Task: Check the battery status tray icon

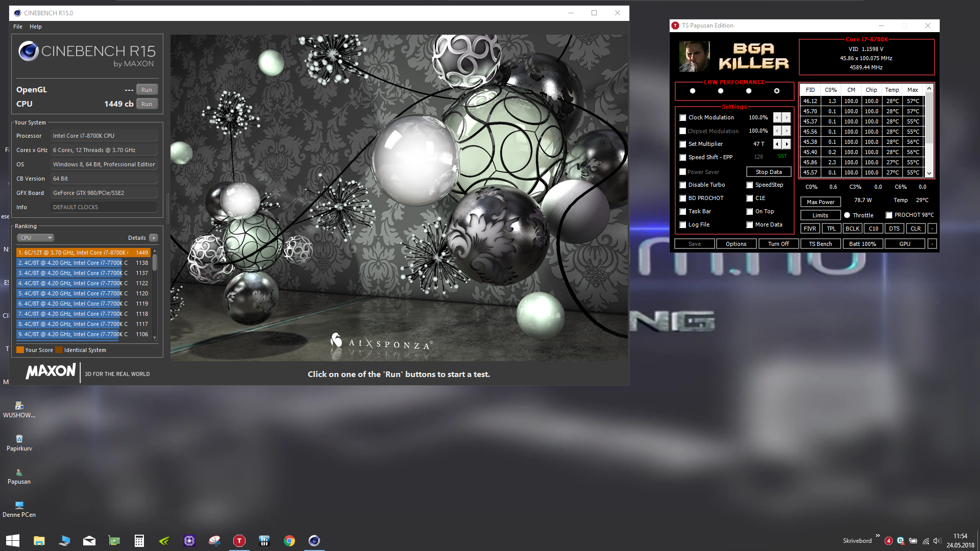Action: 913,541
